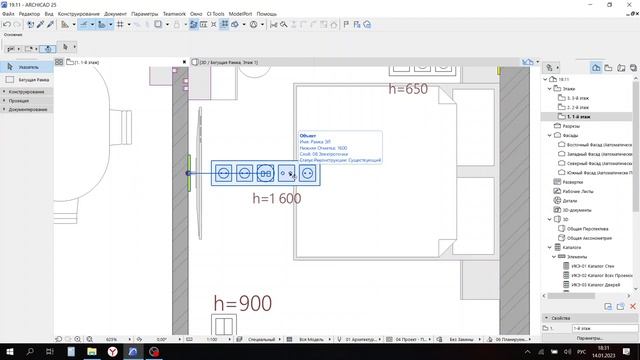The image size is (640, 360).
Task: Open the Конструирование menu
Action: click(79, 14)
